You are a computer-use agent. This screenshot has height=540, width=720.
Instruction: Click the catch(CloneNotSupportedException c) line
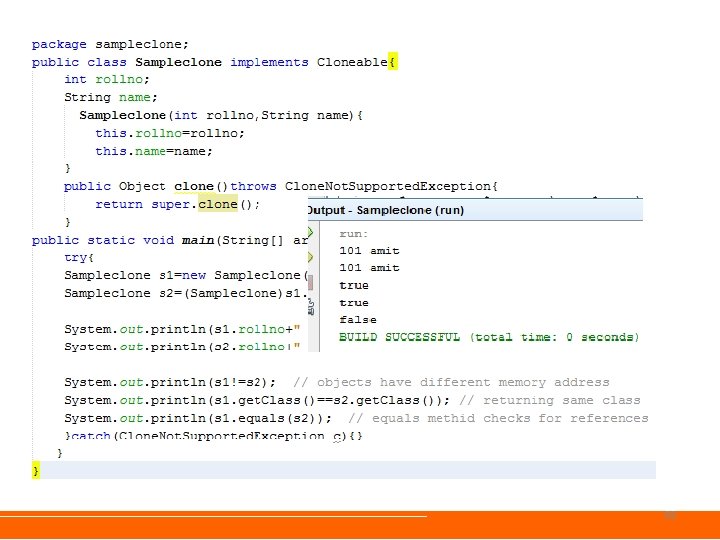tap(214, 436)
